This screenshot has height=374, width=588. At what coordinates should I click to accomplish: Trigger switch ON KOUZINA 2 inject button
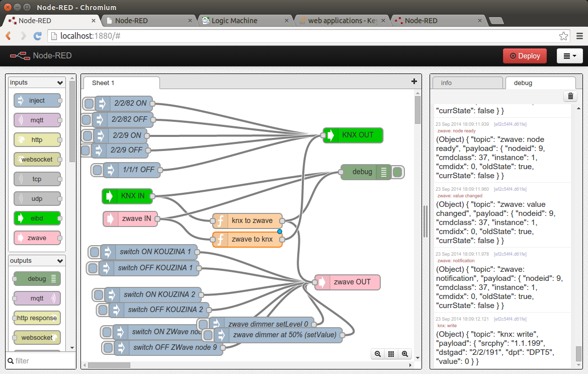pyautogui.click(x=98, y=295)
